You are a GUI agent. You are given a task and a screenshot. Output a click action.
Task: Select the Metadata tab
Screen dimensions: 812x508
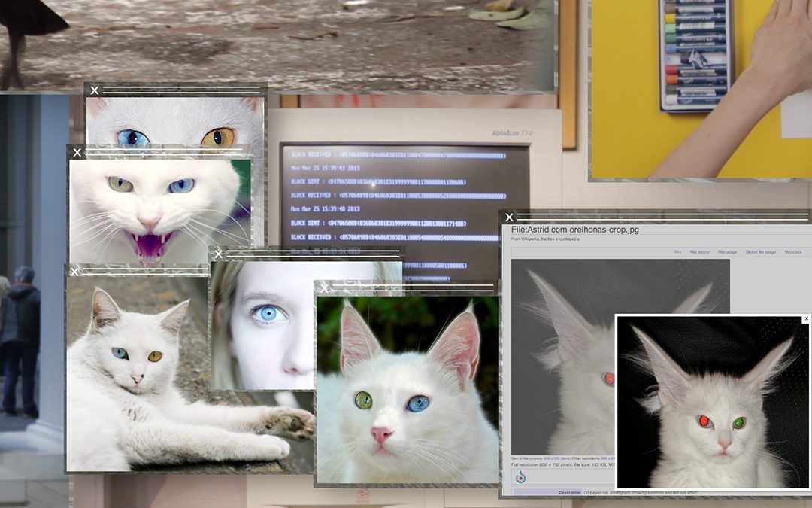pos(792,252)
